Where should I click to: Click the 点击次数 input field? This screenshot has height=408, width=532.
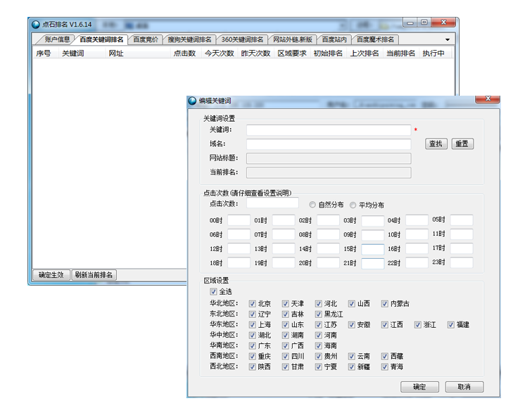point(272,203)
